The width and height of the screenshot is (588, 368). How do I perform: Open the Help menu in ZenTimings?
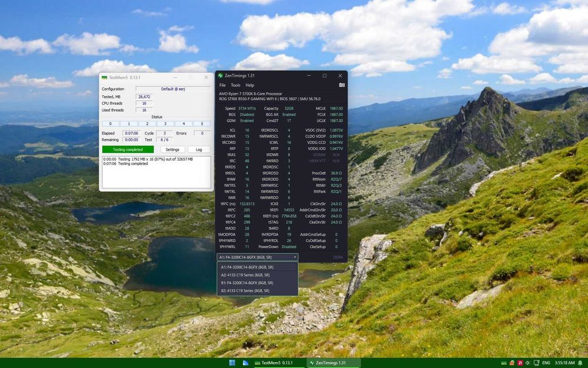(x=250, y=85)
